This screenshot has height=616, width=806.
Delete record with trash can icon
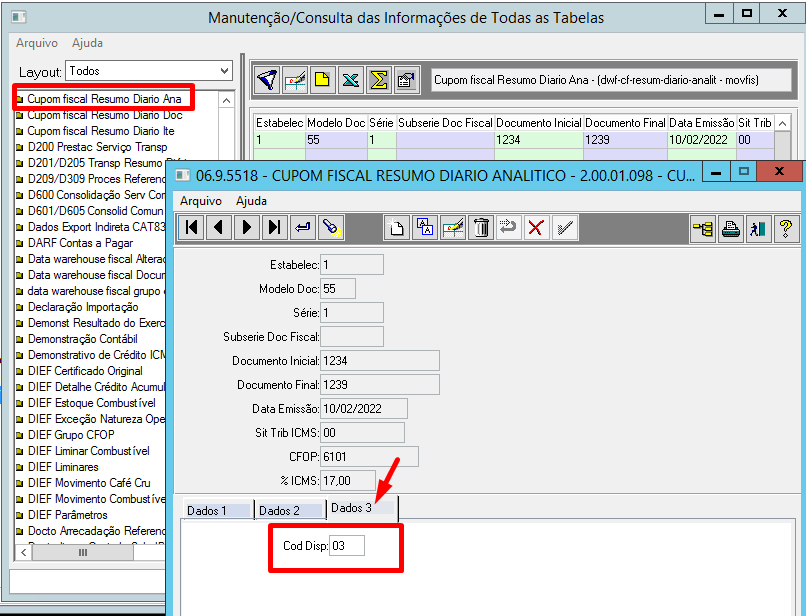[481, 227]
